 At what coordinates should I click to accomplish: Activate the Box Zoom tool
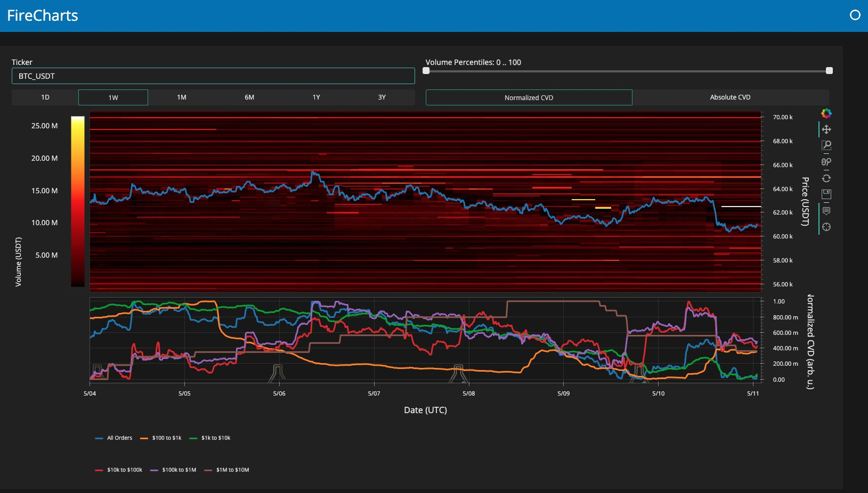coord(826,145)
